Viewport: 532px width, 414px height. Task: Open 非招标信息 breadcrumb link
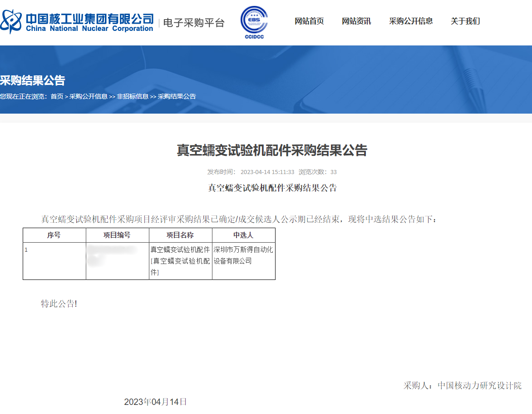coord(133,96)
